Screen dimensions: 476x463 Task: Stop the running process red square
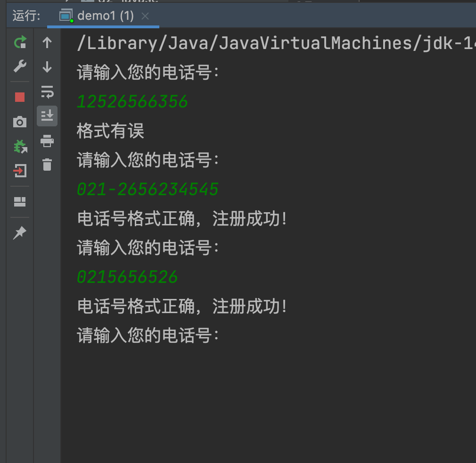(20, 97)
